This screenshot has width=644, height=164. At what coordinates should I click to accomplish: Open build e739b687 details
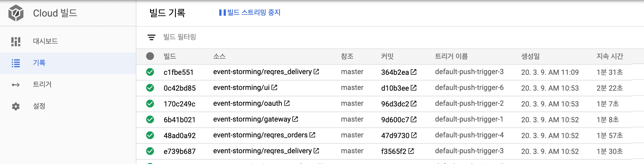(179, 151)
